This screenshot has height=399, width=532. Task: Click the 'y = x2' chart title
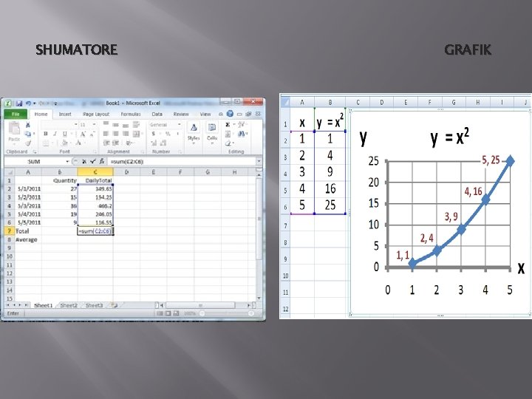point(450,137)
